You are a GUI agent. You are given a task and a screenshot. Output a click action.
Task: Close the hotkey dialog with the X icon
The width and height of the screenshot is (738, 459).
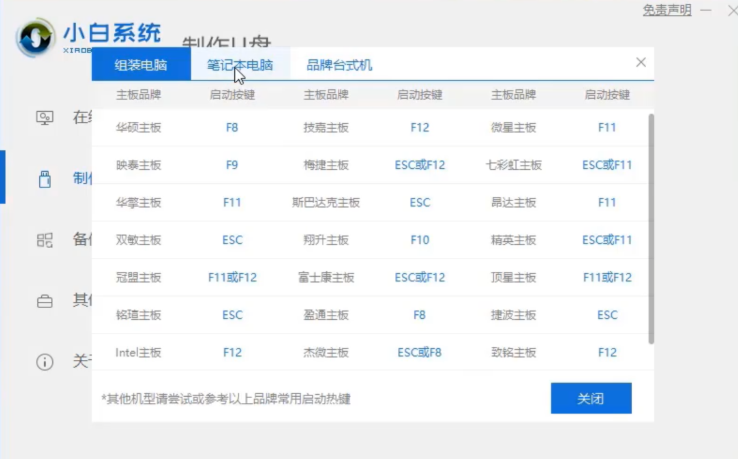[x=641, y=62]
